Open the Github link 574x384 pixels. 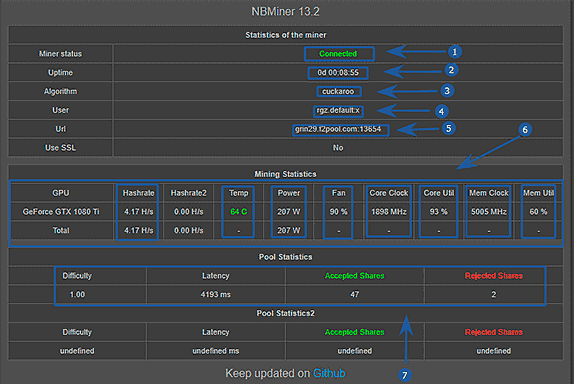329,373
